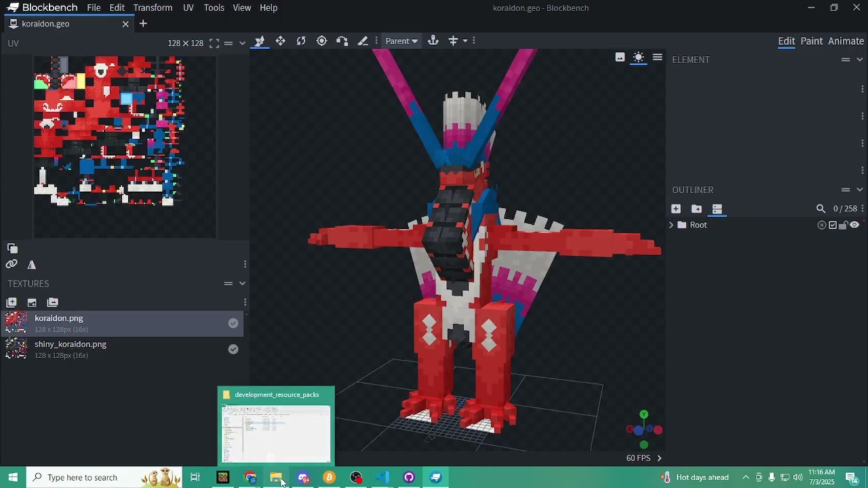Viewport: 868px width, 488px height.
Task: Click the texture folder icon in Textures panel
Action: pyautogui.click(x=53, y=302)
